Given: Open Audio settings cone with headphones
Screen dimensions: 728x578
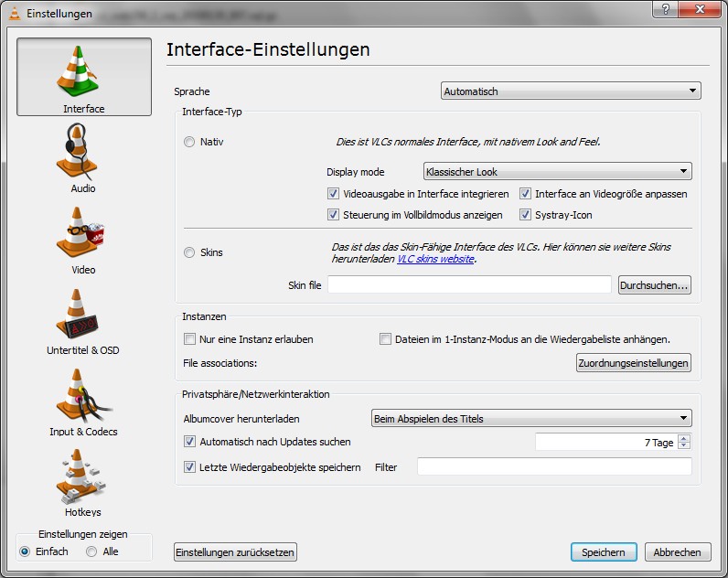Looking at the screenshot, I should 83,154.
